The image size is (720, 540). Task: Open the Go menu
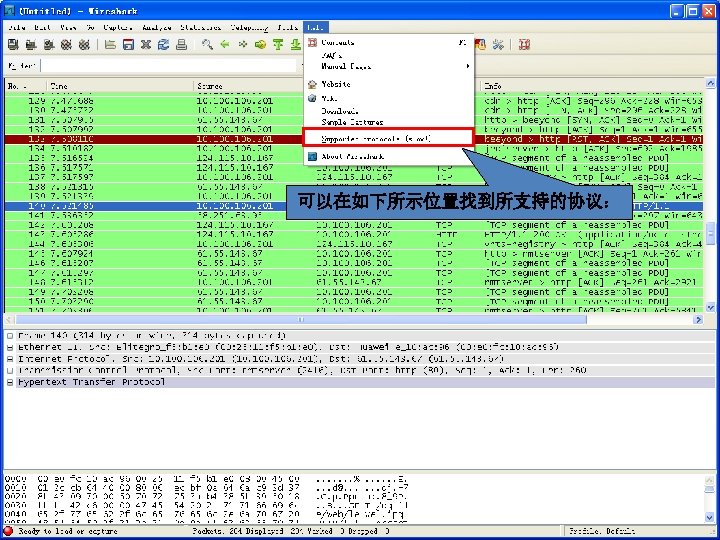click(x=90, y=28)
